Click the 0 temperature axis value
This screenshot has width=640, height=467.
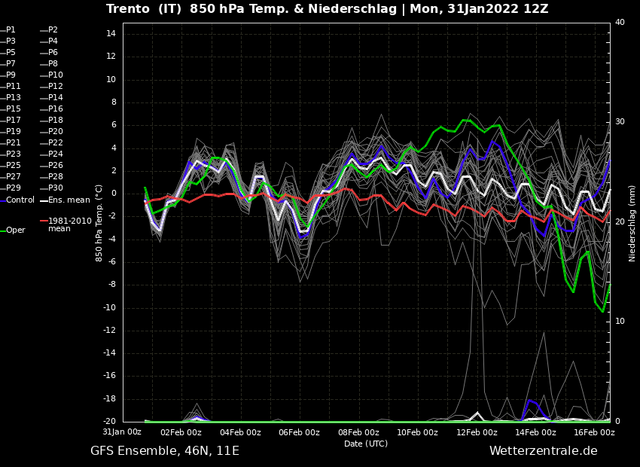tap(113, 193)
